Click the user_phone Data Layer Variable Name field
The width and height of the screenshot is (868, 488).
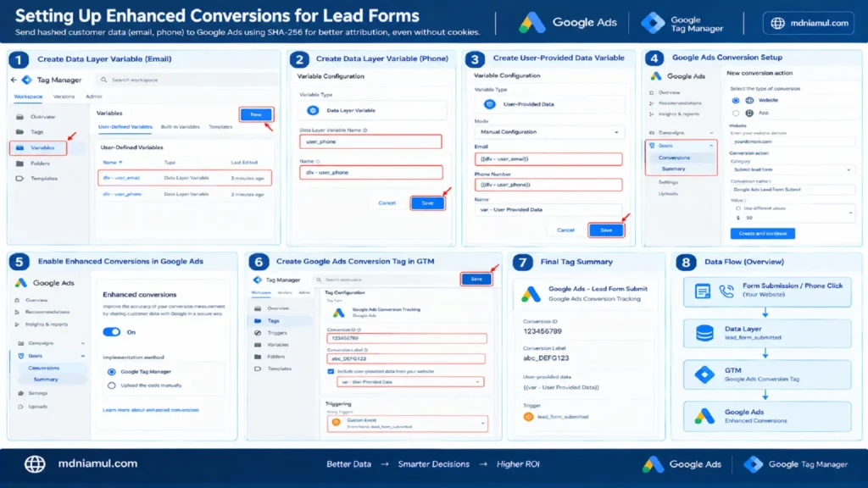pyautogui.click(x=370, y=141)
